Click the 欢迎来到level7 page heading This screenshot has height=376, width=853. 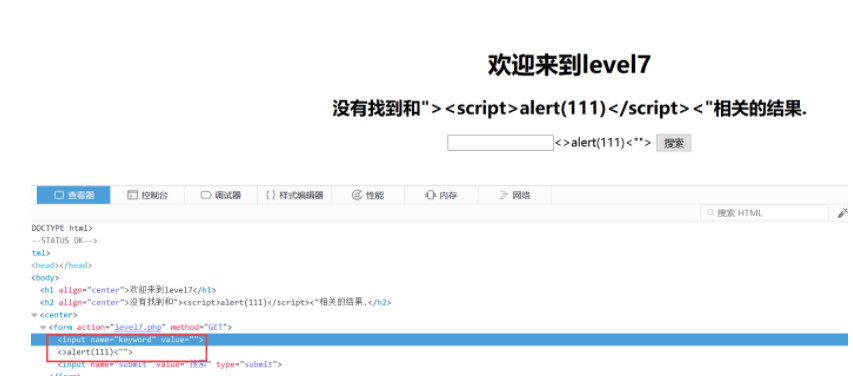tap(569, 65)
